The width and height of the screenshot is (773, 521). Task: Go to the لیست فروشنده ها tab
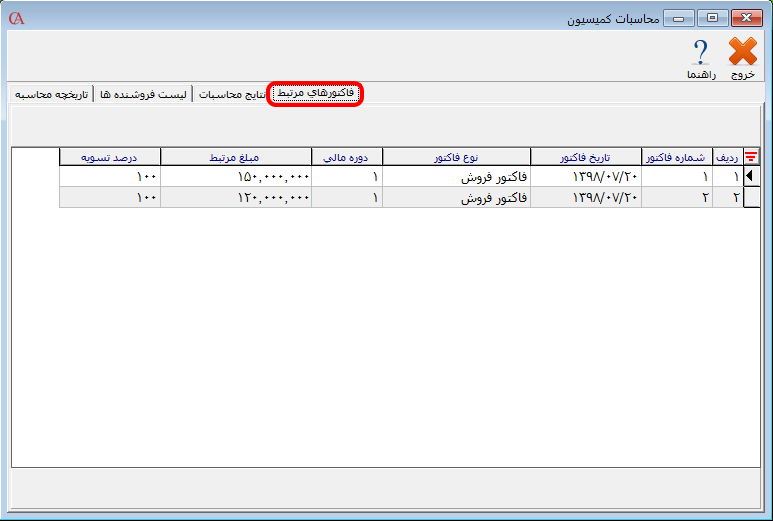tap(141, 95)
